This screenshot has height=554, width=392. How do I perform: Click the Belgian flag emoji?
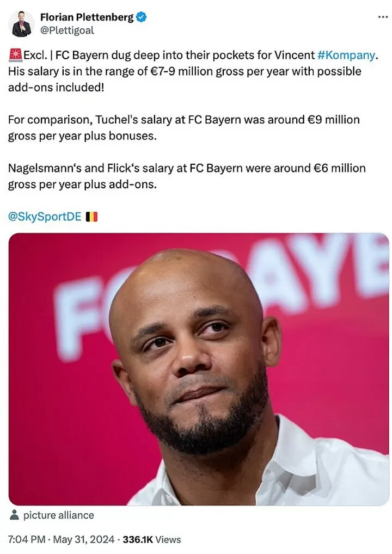point(91,217)
